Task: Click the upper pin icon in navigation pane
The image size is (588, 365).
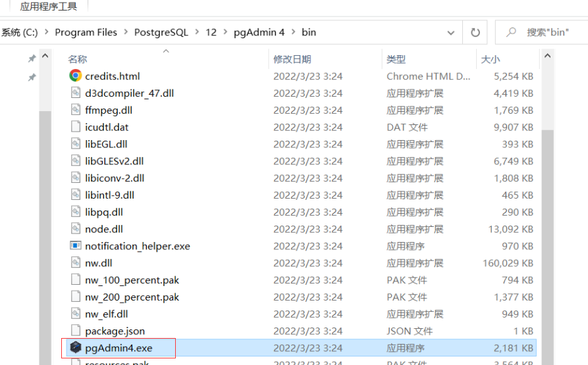Action: (32, 59)
